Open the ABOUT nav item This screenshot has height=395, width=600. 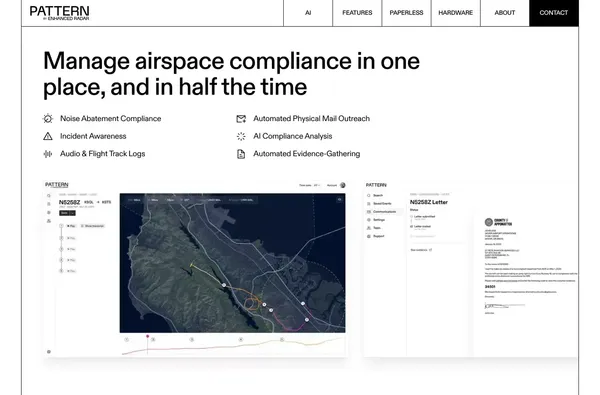pos(505,13)
